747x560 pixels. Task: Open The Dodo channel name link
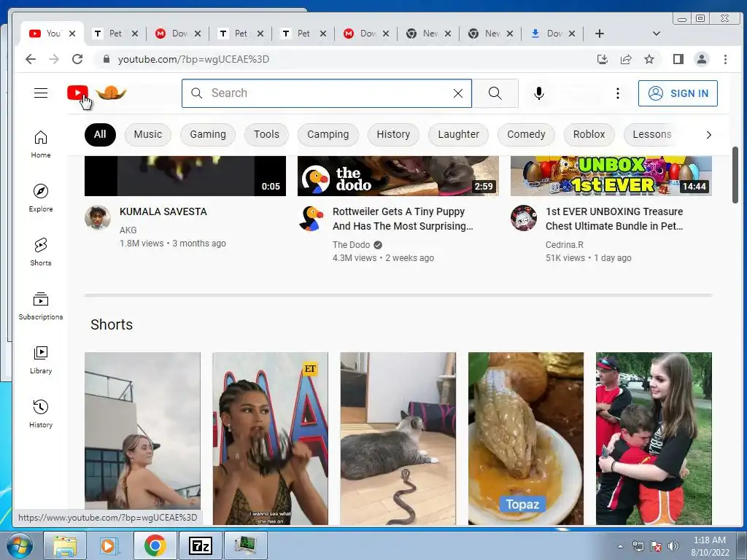pyautogui.click(x=351, y=245)
